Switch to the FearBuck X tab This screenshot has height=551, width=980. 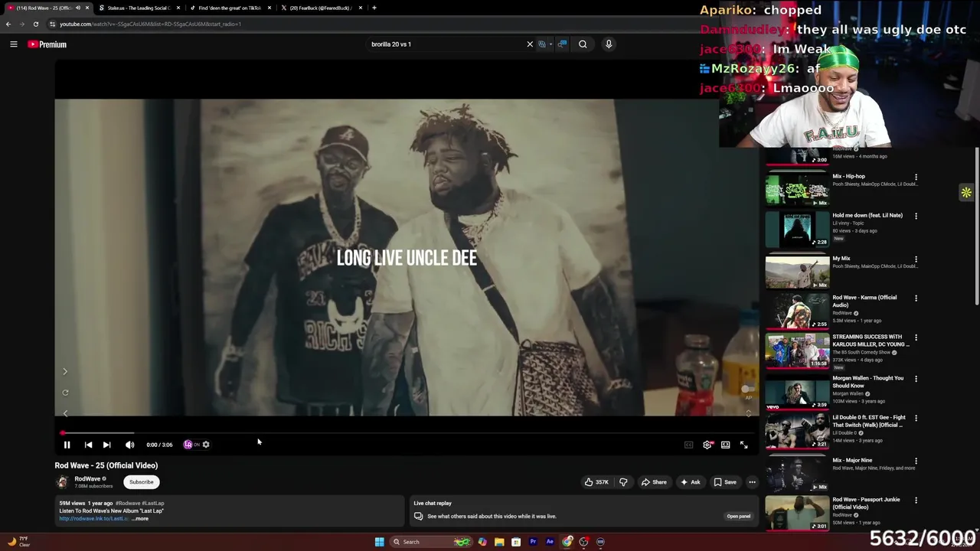320,8
